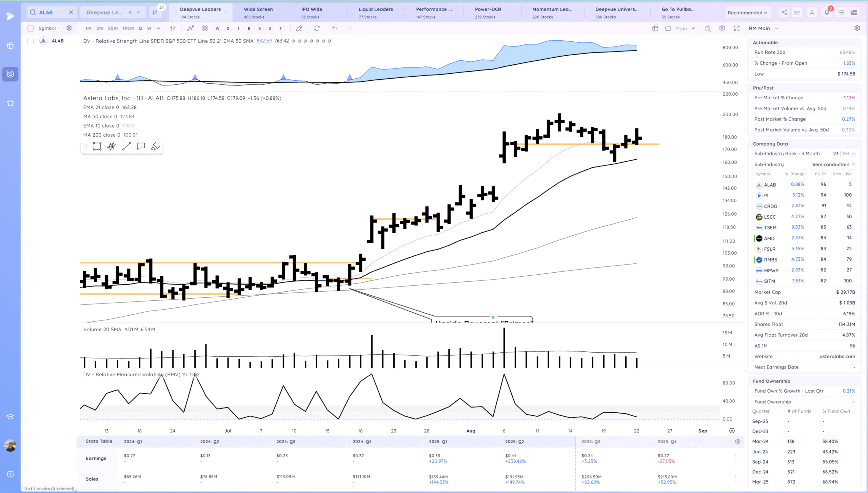Click the ALAB search input field
Viewport: 868px width, 493px height.
coord(52,13)
